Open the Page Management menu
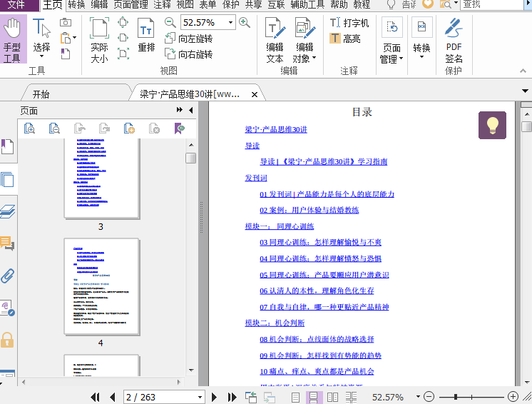Image resolution: width=532 pixels, height=404 pixels. (x=392, y=40)
